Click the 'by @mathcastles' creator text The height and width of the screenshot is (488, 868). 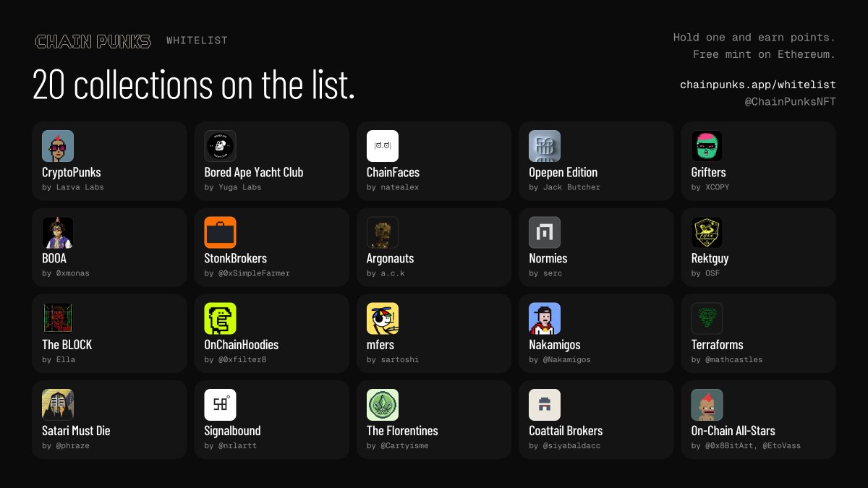(x=727, y=359)
